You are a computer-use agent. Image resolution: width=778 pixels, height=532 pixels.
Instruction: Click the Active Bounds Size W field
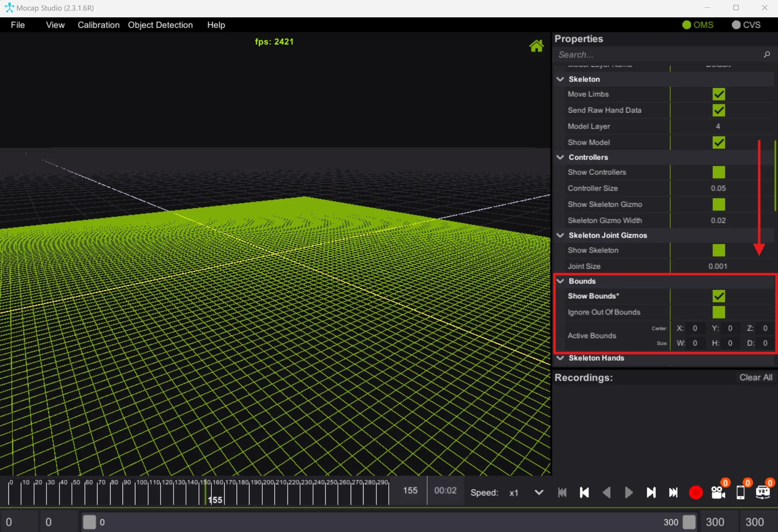click(695, 343)
